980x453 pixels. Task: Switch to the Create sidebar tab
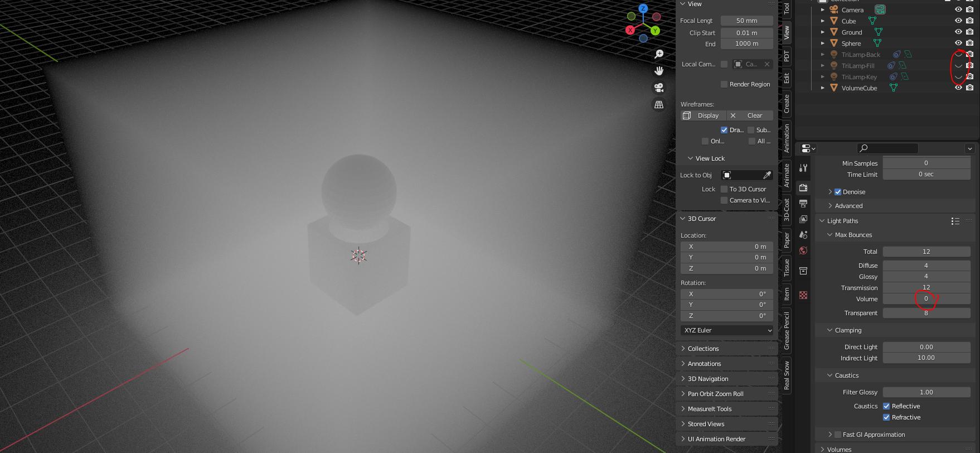[787, 104]
